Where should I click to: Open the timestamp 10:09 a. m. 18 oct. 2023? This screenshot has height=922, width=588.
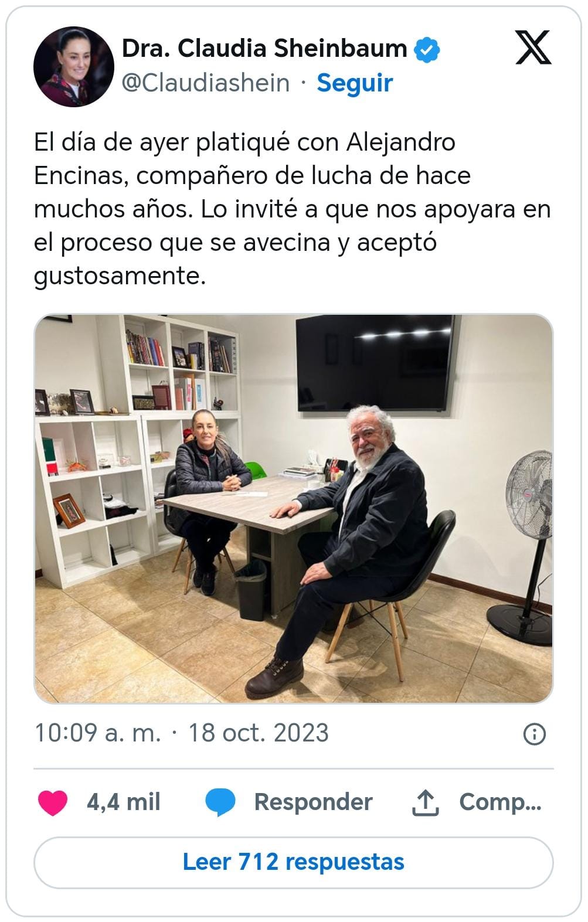click(182, 733)
